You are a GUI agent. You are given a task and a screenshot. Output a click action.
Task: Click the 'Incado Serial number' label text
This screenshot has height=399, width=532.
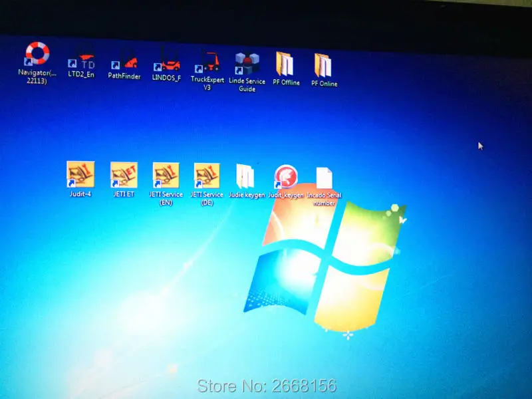point(324,199)
